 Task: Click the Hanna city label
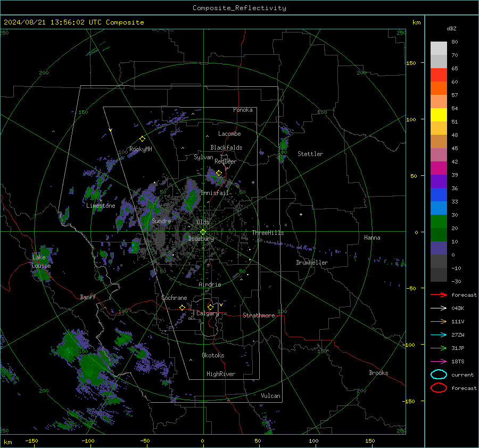pyautogui.click(x=372, y=238)
